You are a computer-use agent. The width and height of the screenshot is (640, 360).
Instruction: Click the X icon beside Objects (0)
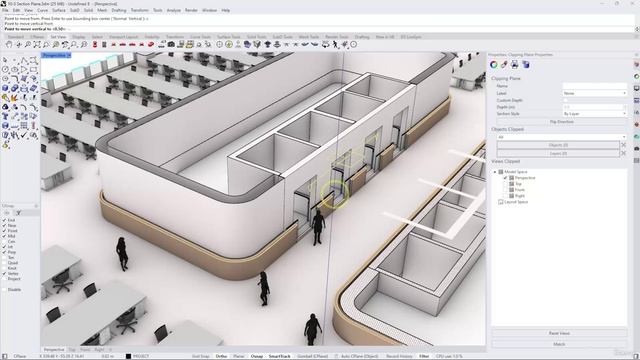click(623, 145)
